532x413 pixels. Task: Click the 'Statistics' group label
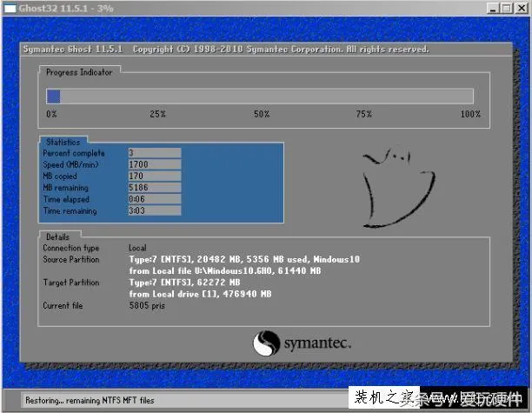(x=63, y=143)
